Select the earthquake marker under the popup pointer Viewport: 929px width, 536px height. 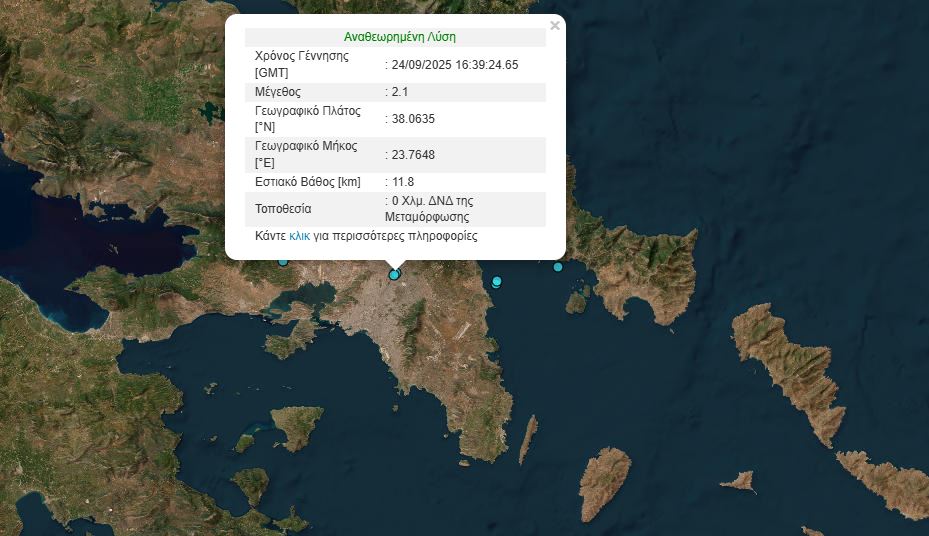click(394, 274)
